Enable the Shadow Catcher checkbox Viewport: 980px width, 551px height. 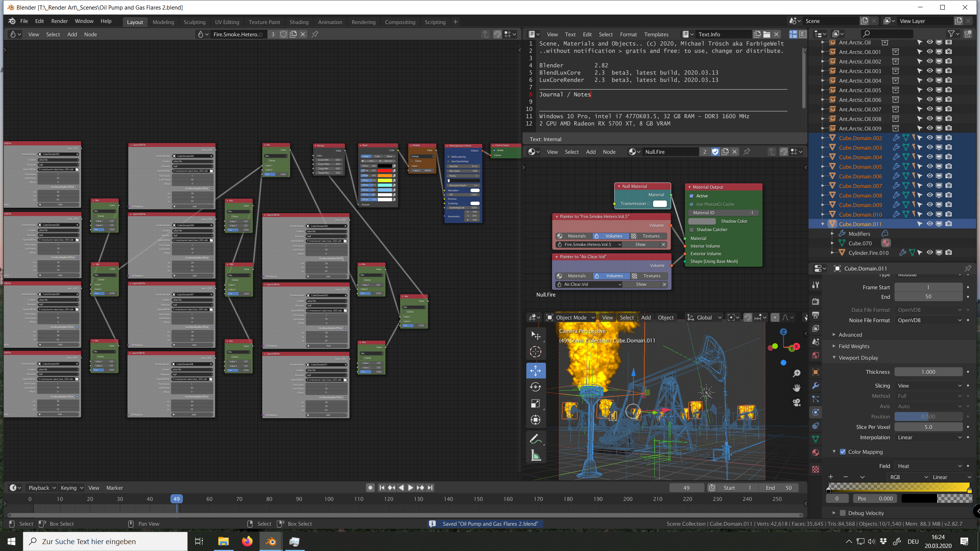(692, 230)
